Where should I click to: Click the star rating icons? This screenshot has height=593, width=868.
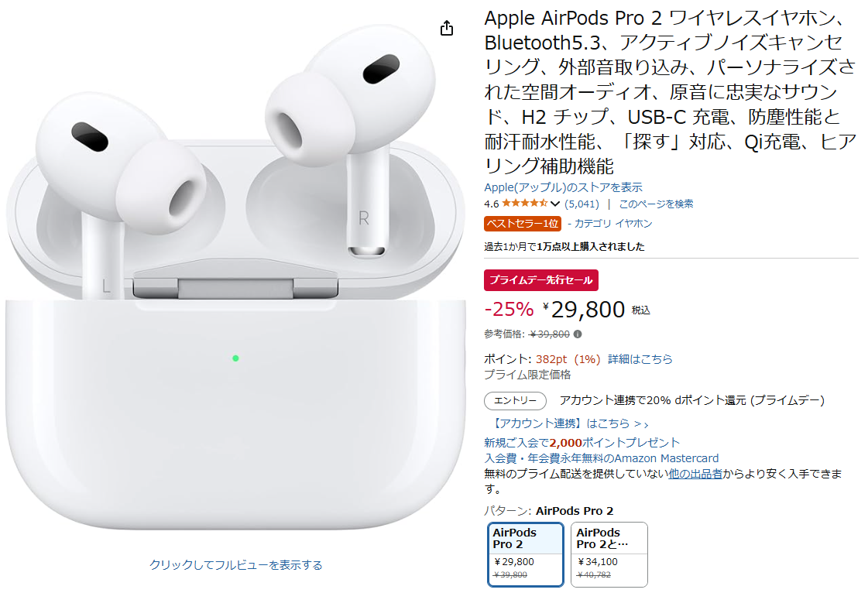pos(525,203)
